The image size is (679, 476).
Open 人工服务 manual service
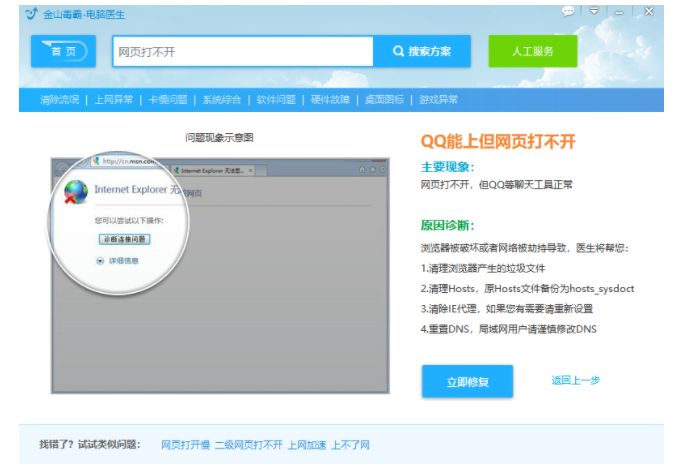[532, 51]
